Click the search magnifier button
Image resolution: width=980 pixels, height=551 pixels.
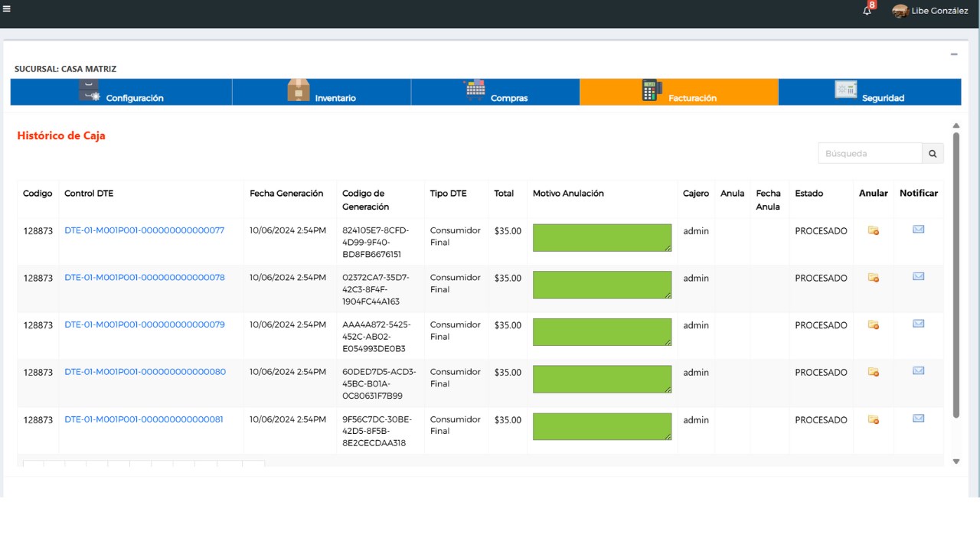[x=933, y=153]
